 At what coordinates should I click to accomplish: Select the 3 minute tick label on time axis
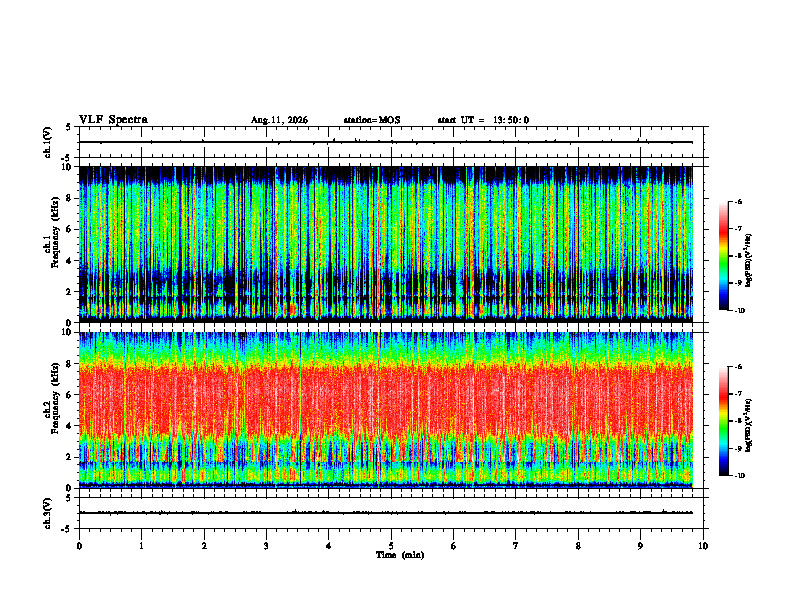(x=266, y=546)
